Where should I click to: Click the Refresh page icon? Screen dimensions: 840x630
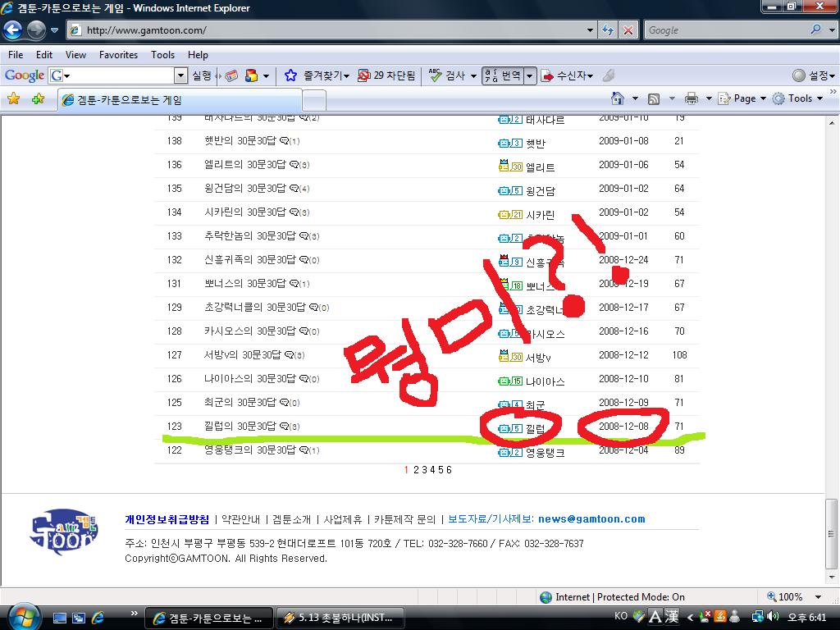[608, 30]
